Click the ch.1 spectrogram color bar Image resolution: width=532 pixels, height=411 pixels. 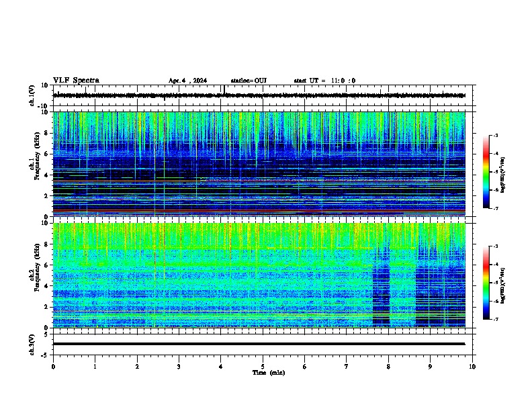(486, 172)
